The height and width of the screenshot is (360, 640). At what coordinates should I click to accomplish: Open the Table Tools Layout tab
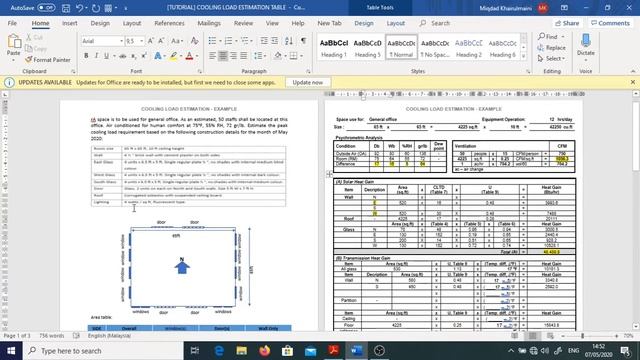pyautogui.click(x=396, y=23)
